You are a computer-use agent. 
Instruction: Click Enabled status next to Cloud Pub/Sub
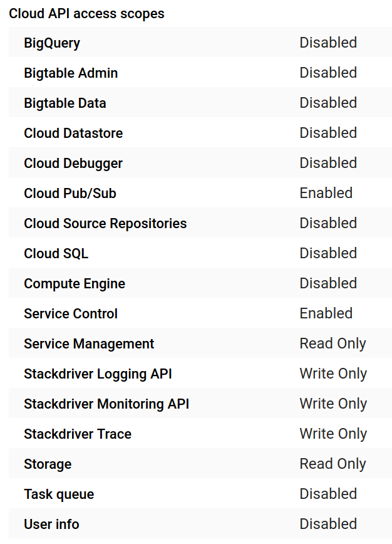326,193
